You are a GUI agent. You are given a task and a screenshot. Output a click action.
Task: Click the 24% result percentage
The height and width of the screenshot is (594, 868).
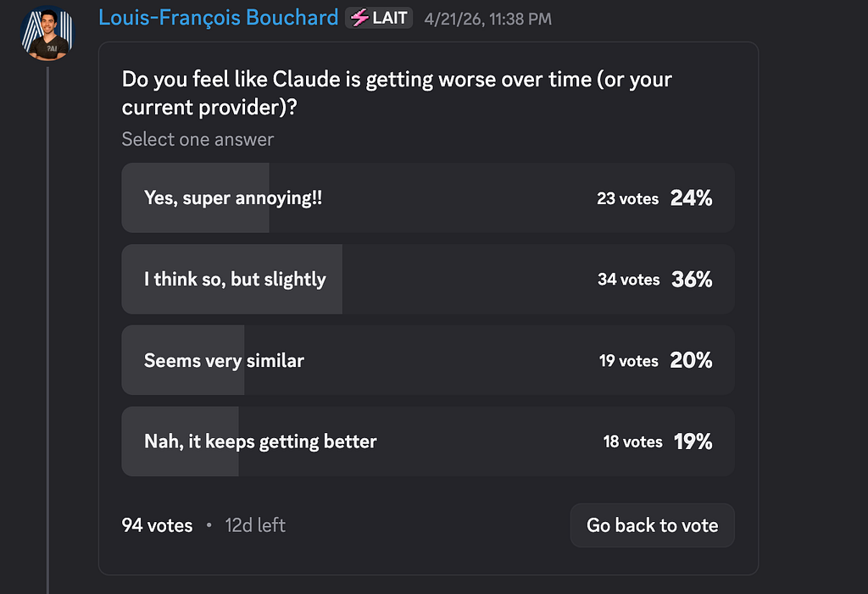click(x=692, y=197)
